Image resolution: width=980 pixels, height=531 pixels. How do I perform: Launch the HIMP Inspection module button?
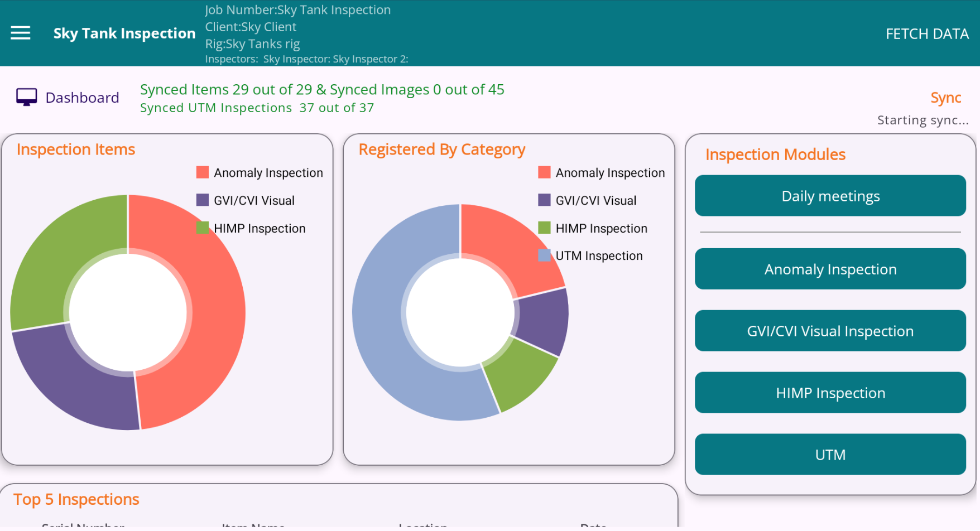(x=830, y=393)
